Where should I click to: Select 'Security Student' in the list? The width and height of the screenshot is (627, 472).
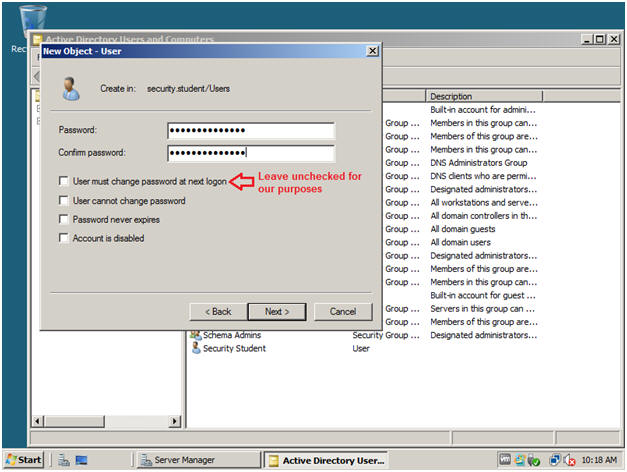pyautogui.click(x=234, y=348)
